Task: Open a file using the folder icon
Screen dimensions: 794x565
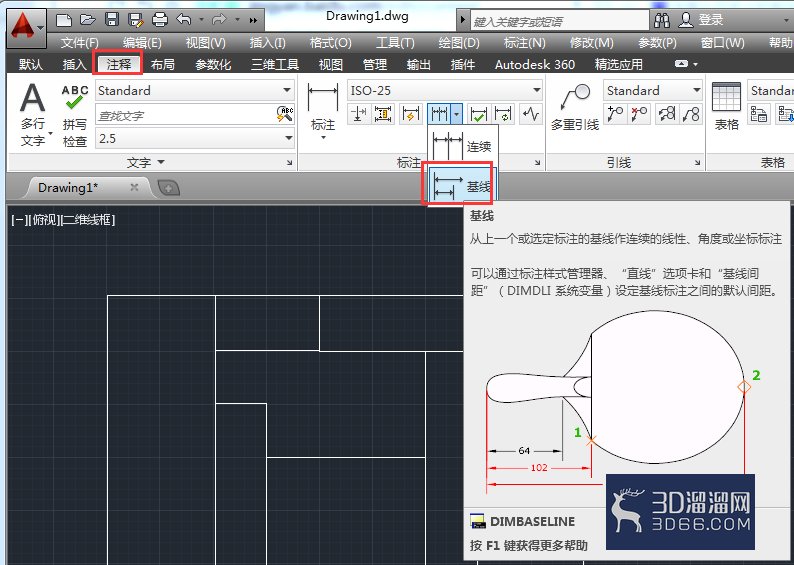Action: coord(88,20)
